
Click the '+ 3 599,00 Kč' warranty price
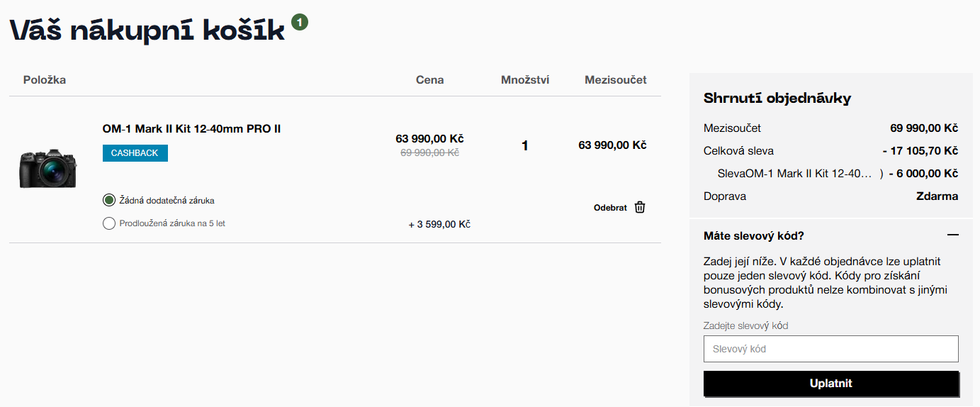[x=439, y=224]
